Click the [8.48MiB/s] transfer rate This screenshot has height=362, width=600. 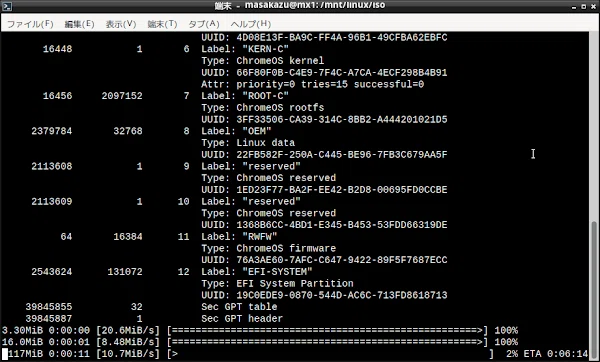pyautogui.click(x=128, y=342)
